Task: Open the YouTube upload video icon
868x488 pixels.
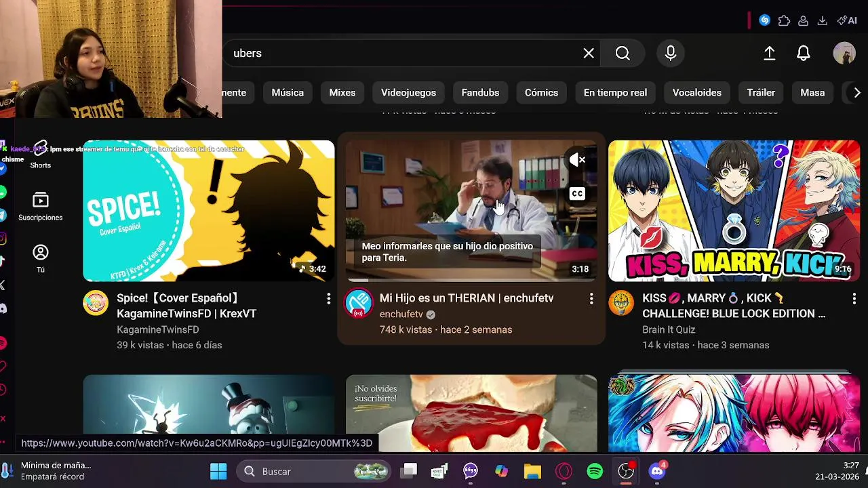Action: [770, 54]
